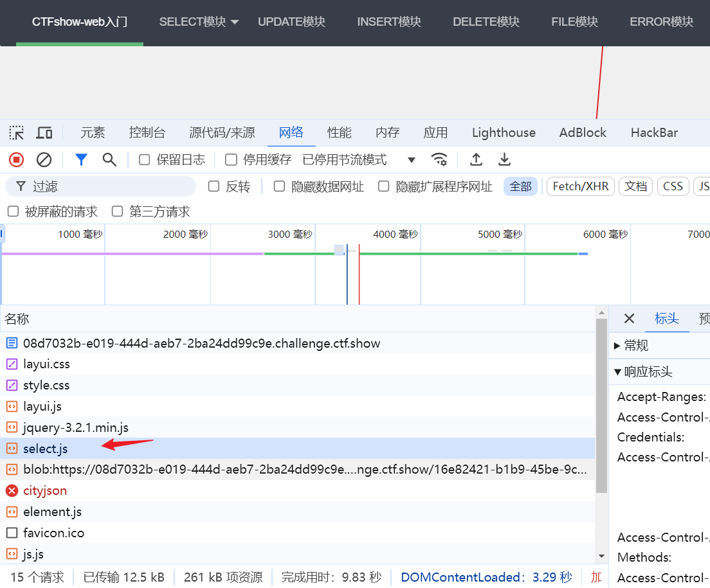Viewport: 710px width, 588px height.
Task: Open the HackBar tab
Action: [654, 132]
